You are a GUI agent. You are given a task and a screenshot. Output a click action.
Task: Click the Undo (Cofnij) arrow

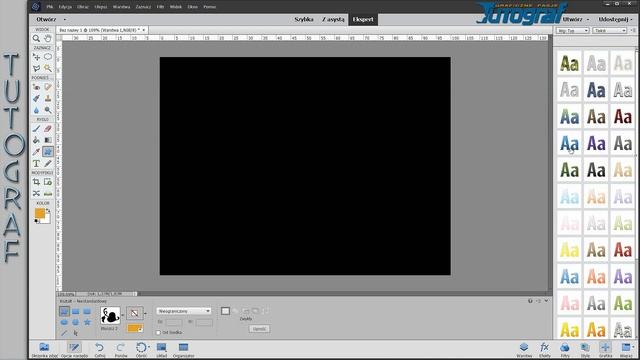pos(100,349)
